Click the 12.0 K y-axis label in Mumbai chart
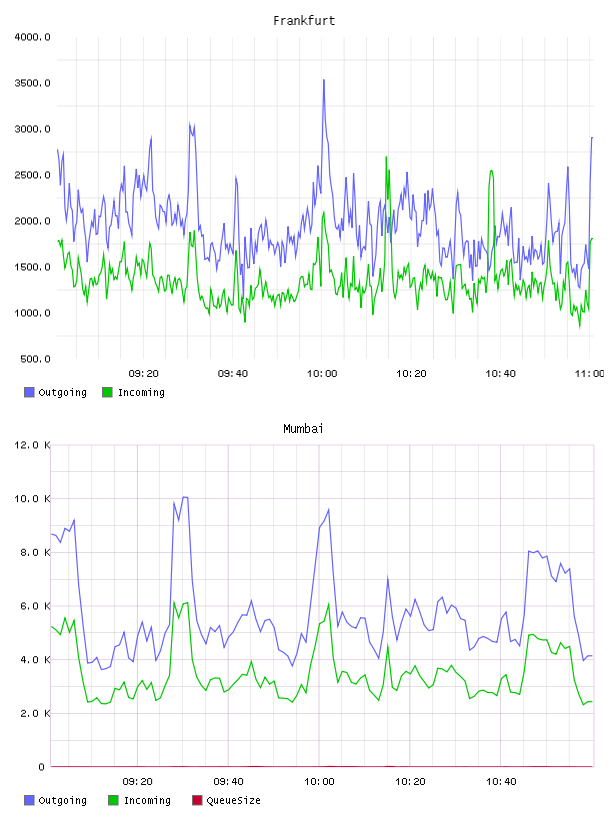 click(32, 445)
